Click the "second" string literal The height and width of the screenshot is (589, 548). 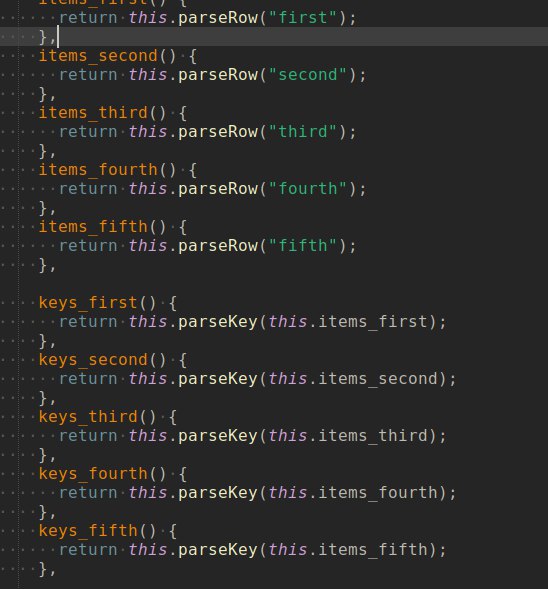pos(308,75)
